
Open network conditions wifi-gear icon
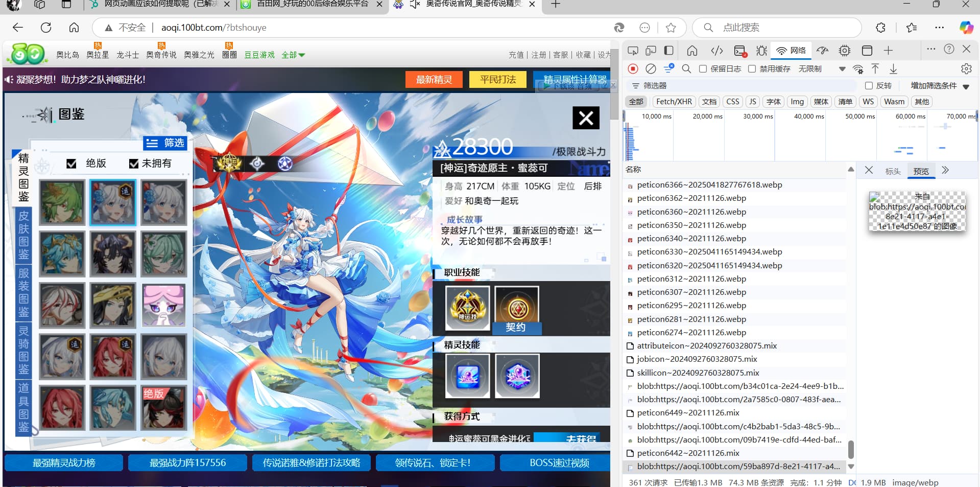[x=858, y=69]
